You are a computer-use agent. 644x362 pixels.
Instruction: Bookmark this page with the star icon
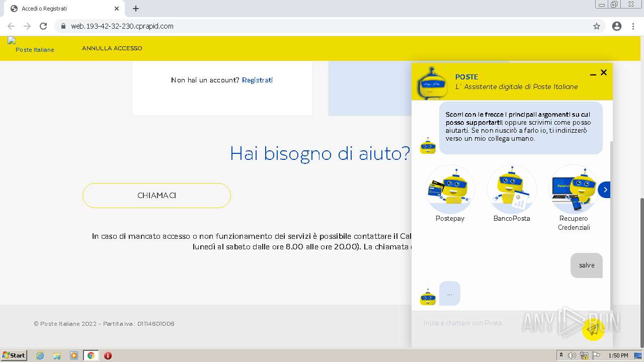point(597,26)
